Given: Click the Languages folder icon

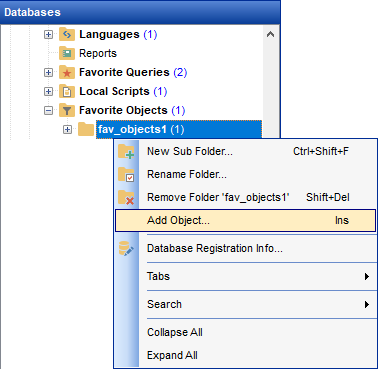Looking at the screenshot, I should point(67,34).
